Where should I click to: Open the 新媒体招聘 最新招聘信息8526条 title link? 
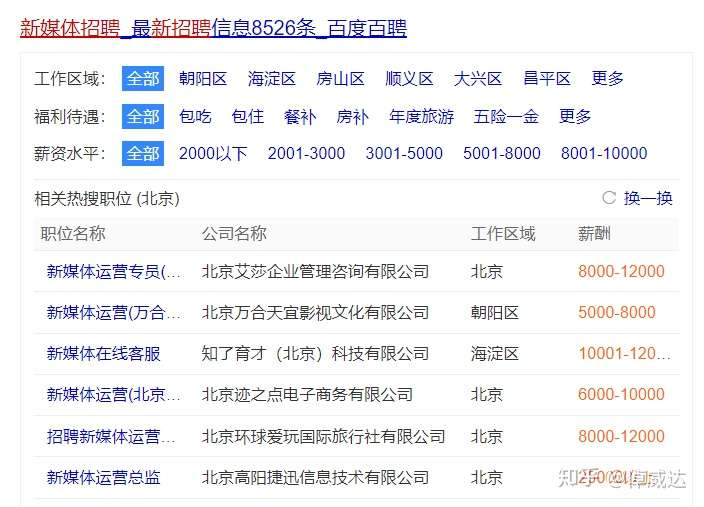tap(213, 28)
